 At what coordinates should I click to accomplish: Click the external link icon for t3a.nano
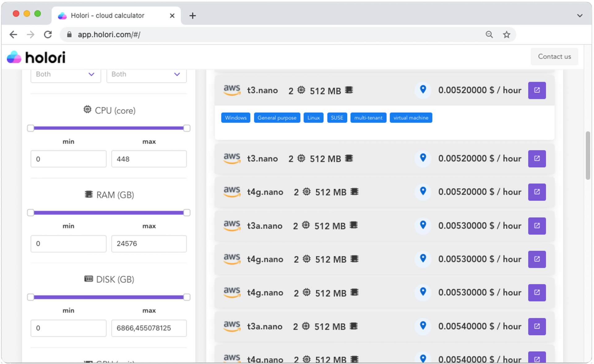click(x=537, y=225)
